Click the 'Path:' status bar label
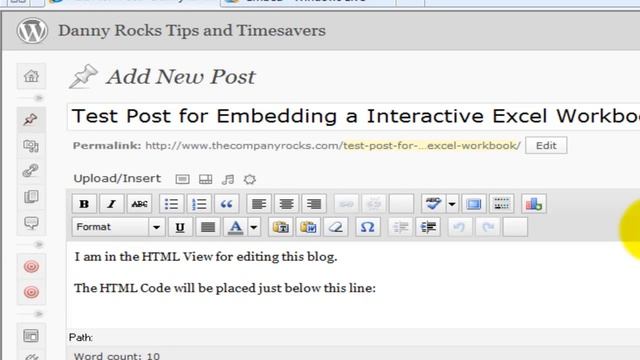The width and height of the screenshot is (640, 360). (x=81, y=338)
